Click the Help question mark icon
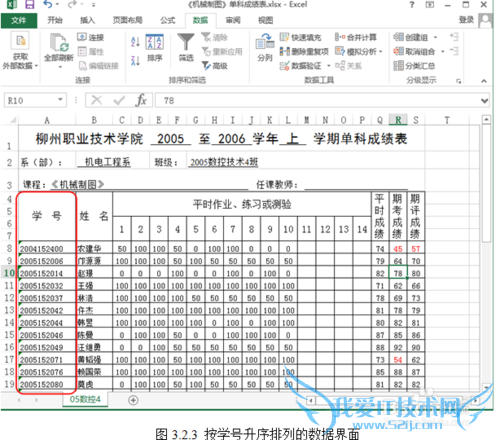This screenshot has height=440, width=500. pos(412,4)
